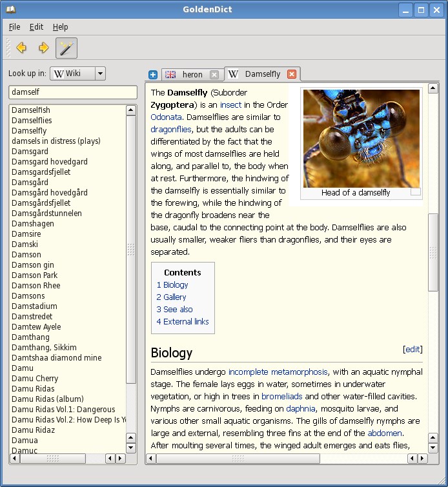This screenshot has height=487, width=448.
Task: Jump to 2 Gallery in Contents
Action: (171, 297)
